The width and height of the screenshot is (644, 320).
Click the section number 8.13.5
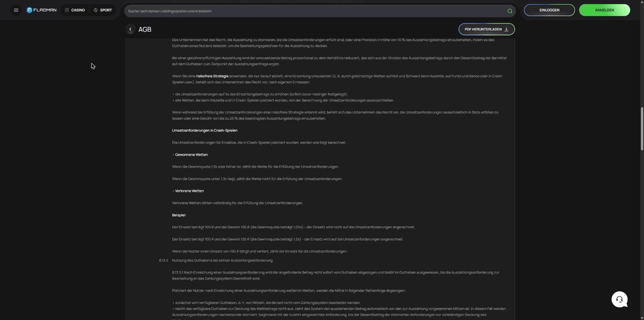(x=163, y=260)
